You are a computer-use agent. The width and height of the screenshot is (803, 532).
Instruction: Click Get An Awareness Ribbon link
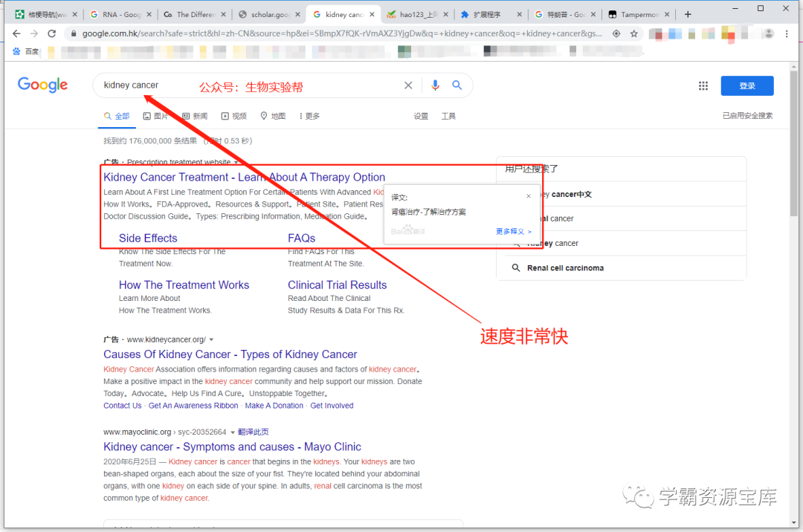click(193, 406)
